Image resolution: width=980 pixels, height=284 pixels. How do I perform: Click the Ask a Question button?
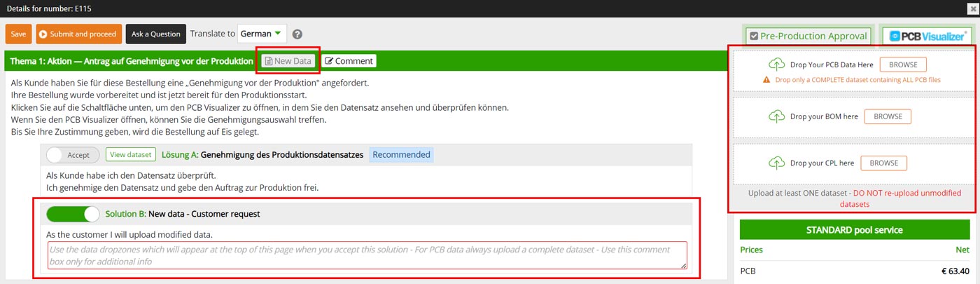(156, 34)
